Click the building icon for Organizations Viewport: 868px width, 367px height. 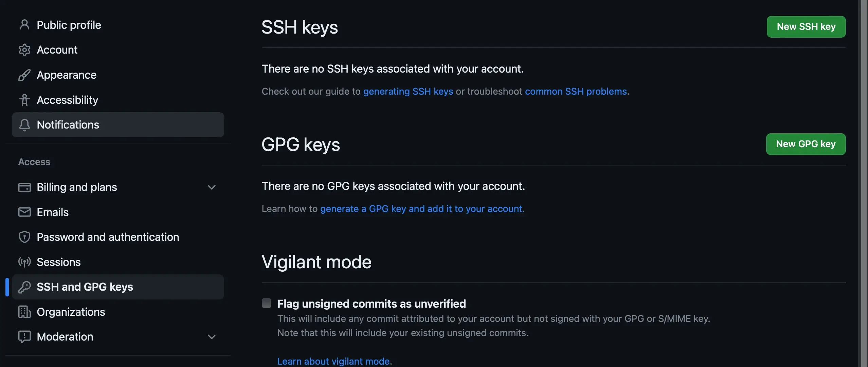click(24, 312)
